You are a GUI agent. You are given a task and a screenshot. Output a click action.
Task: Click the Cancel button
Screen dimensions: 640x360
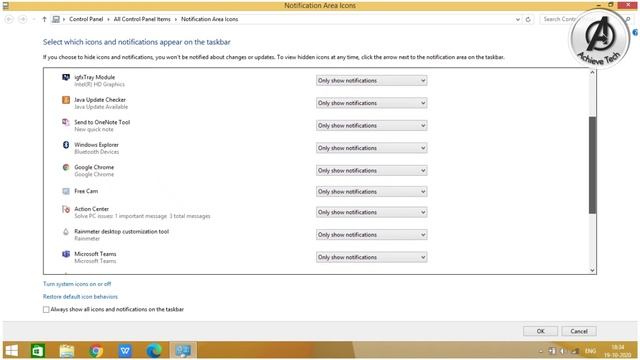(579, 331)
